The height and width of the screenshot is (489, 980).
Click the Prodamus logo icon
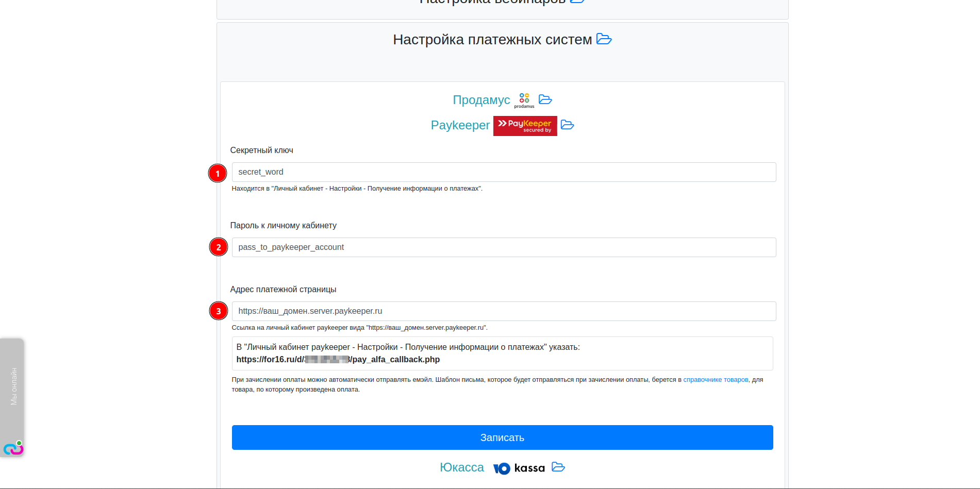point(524,100)
